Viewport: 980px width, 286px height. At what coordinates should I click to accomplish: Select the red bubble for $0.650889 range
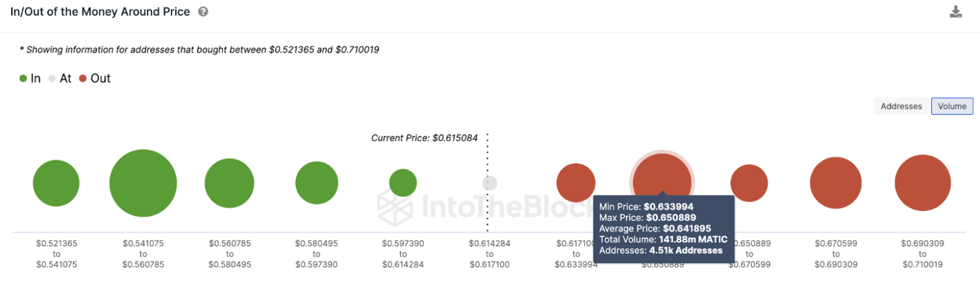[749, 183]
